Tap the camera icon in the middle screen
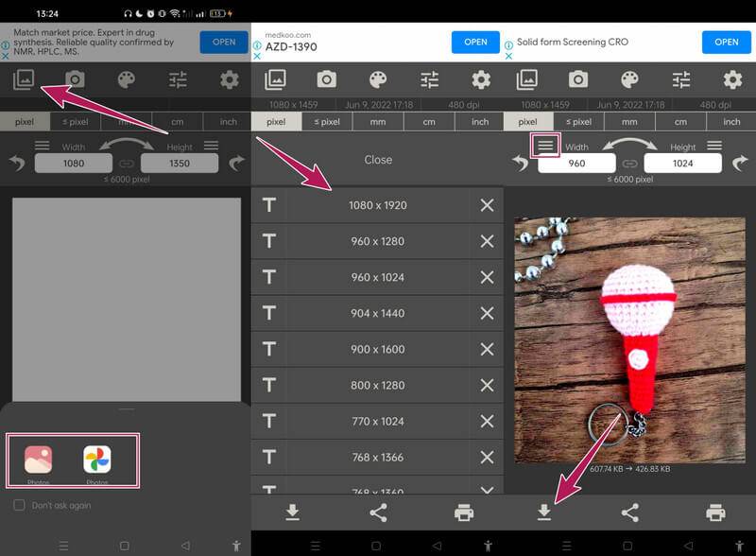 pos(327,79)
